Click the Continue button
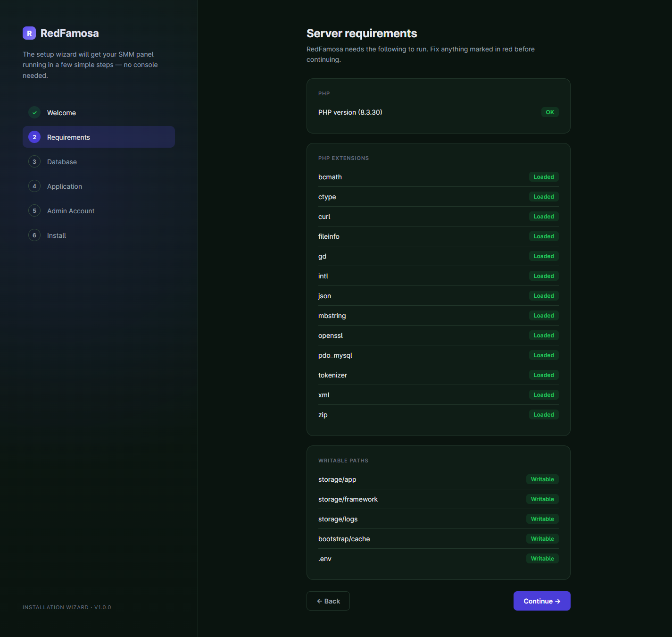Screen dimensions: 672x637 [542, 601]
